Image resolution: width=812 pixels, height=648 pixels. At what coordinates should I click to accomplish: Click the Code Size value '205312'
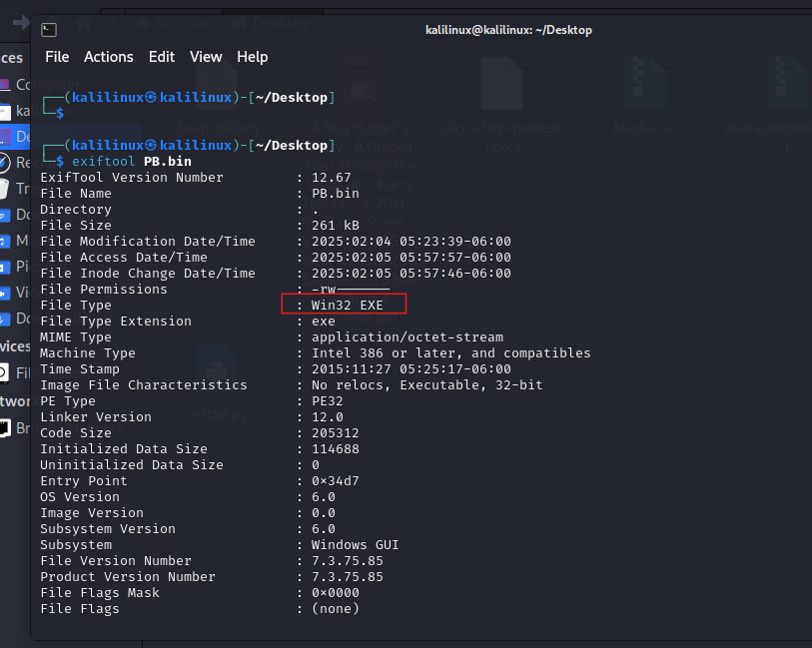click(x=335, y=433)
